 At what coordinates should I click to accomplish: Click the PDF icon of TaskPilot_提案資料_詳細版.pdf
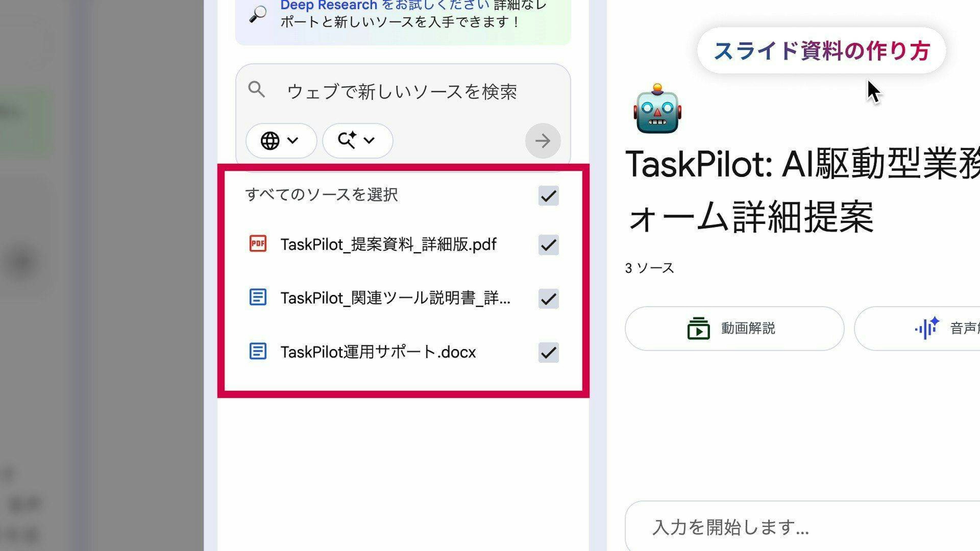click(258, 243)
